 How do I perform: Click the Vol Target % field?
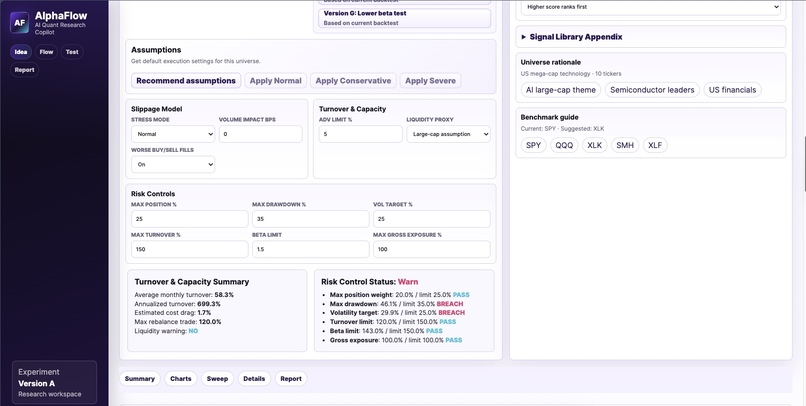[x=432, y=219]
